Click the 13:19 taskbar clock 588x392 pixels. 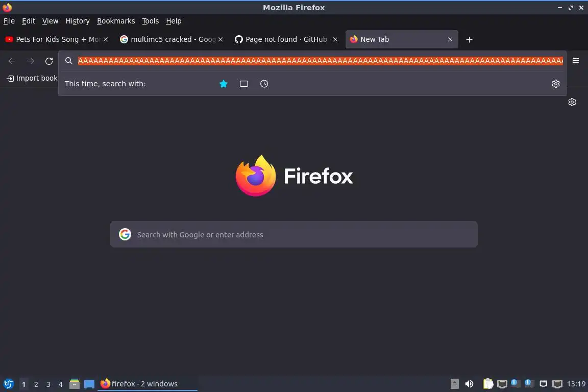pyautogui.click(x=576, y=384)
